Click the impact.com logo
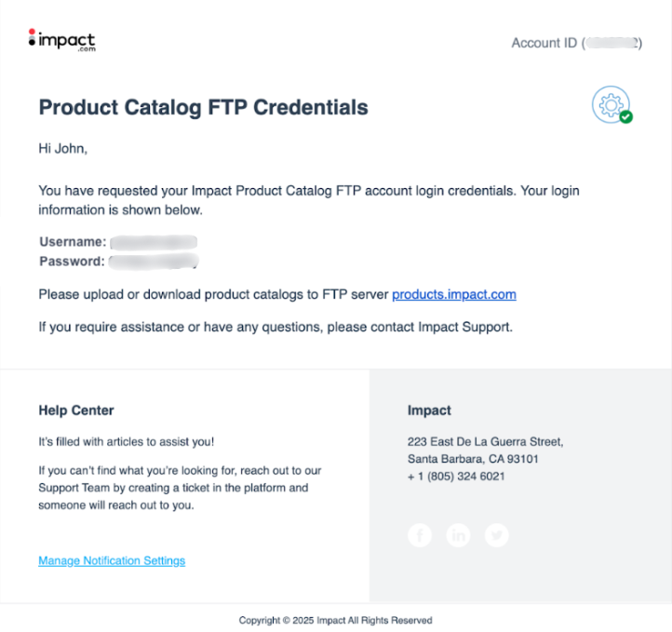Screen dimensions: 672x632 pyautogui.click(x=61, y=40)
